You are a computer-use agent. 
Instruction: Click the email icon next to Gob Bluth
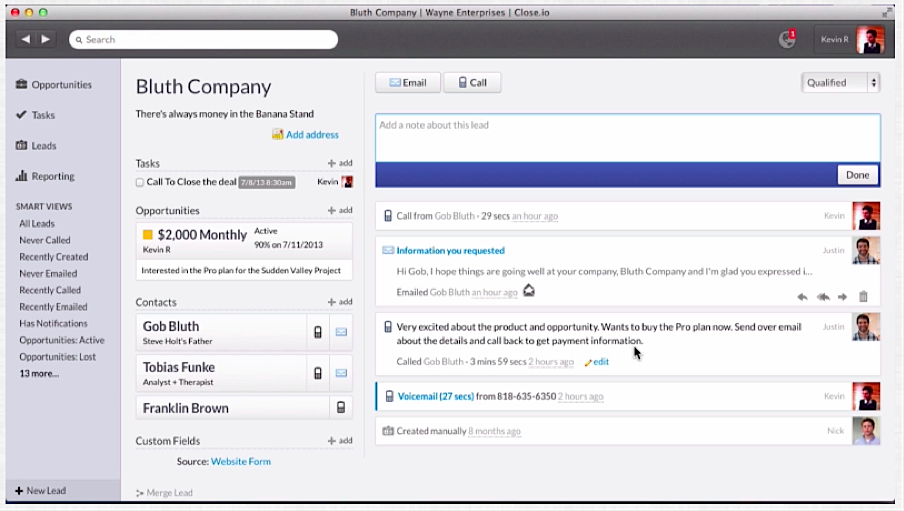tap(341, 332)
